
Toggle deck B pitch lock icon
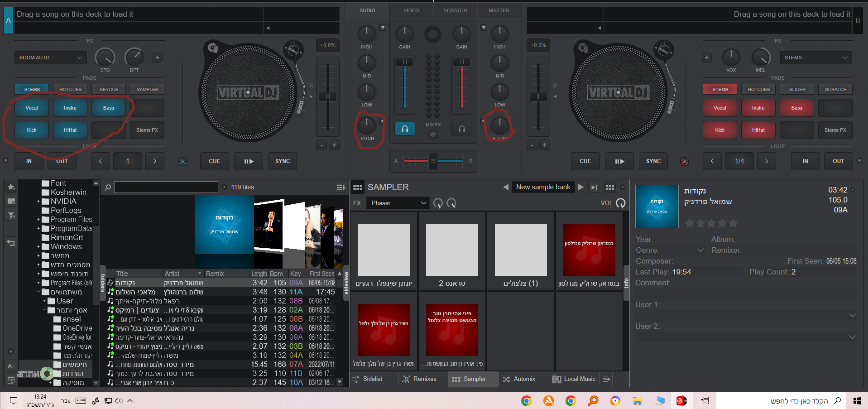coord(555,85)
